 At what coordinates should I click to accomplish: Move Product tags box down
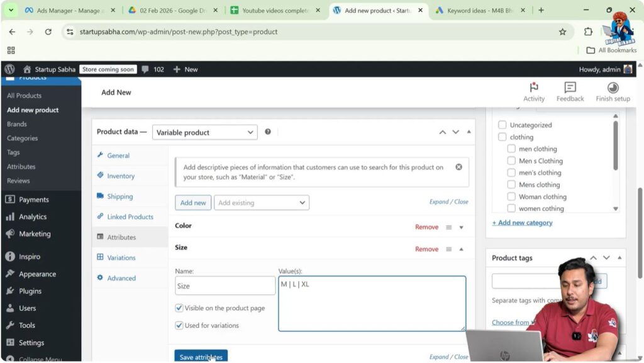(607, 258)
